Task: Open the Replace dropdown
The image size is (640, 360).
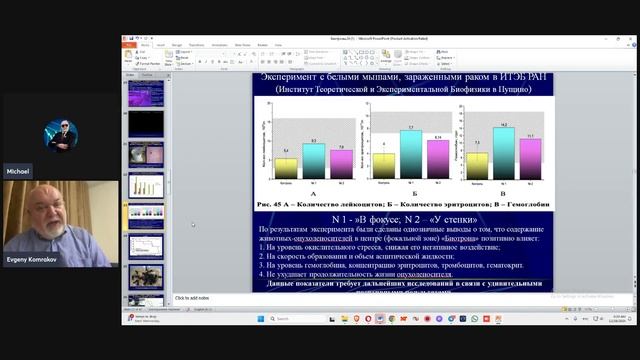Action: click(445, 58)
